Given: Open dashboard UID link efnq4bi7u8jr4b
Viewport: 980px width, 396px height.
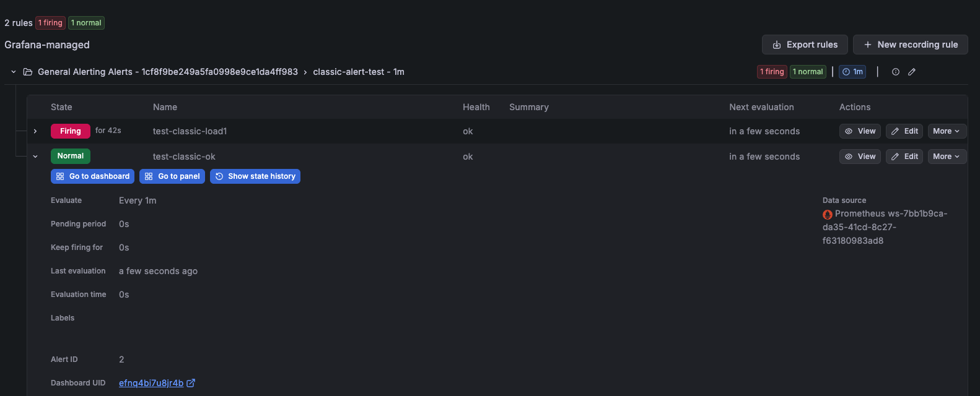Looking at the screenshot, I should click(151, 383).
